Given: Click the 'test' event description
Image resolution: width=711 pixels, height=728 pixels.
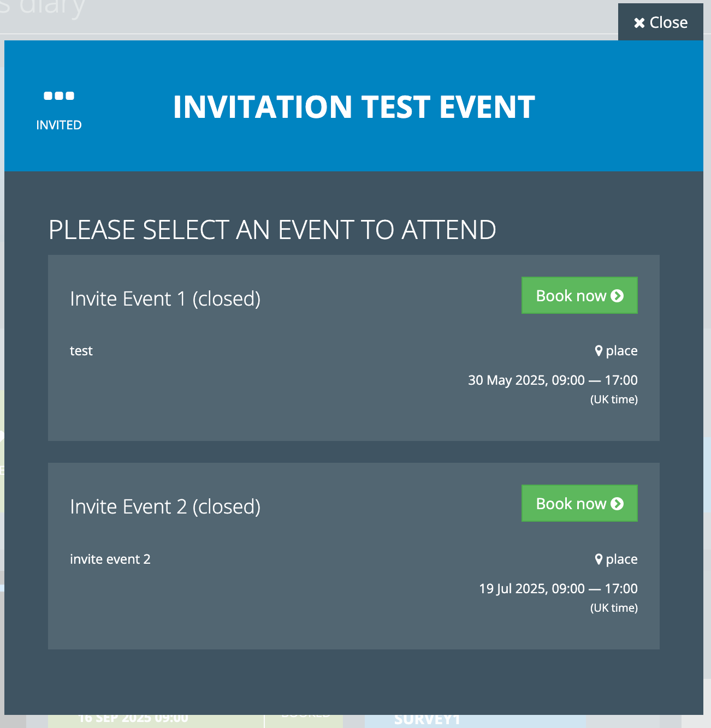Looking at the screenshot, I should [x=81, y=351].
